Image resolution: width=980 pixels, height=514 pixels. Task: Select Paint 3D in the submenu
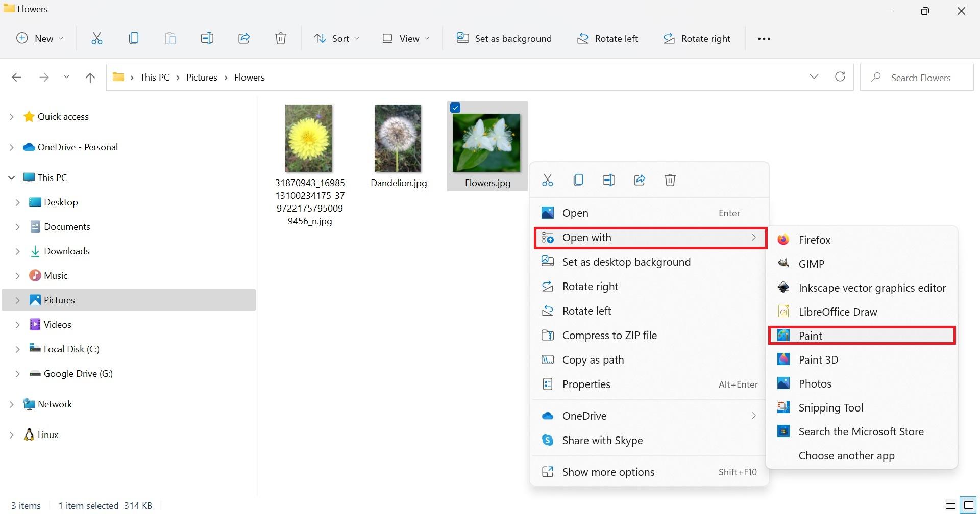pyautogui.click(x=862, y=359)
